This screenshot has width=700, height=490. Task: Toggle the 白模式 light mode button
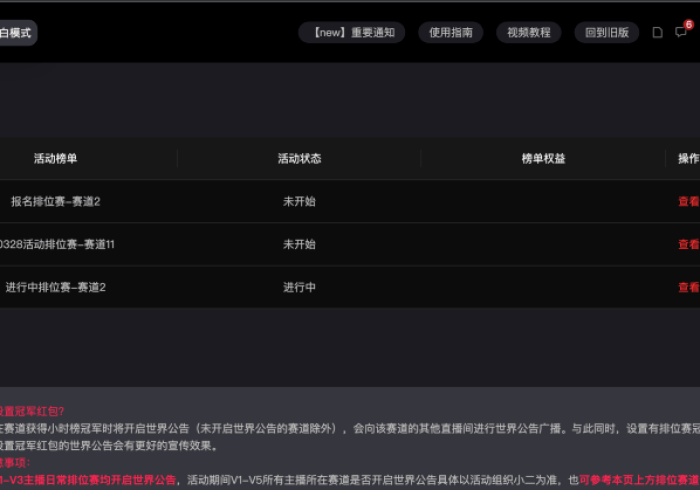17,33
